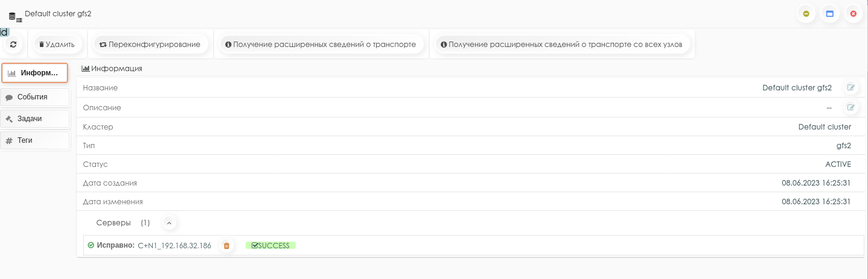
Task: Click the refresh icon button
Action: [13, 44]
